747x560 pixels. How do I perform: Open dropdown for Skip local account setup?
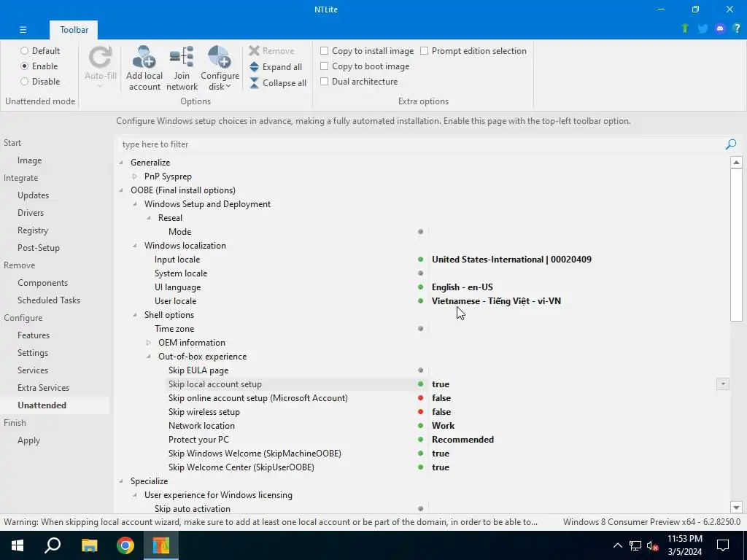[x=723, y=384]
